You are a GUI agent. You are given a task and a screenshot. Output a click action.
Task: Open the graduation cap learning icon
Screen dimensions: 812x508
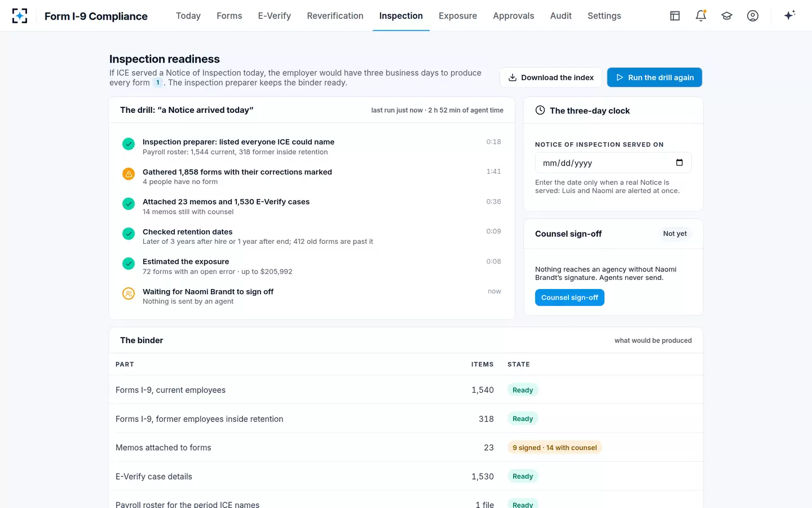point(727,16)
